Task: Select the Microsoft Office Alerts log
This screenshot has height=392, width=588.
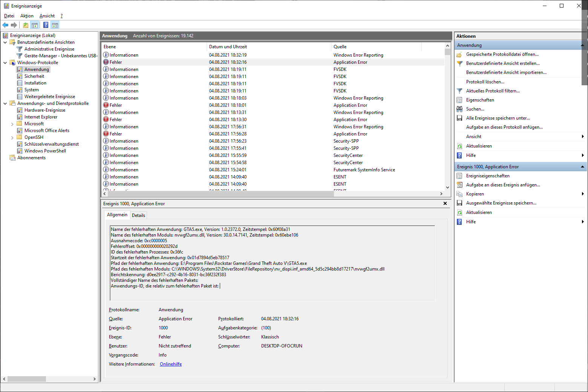Action: click(x=47, y=131)
